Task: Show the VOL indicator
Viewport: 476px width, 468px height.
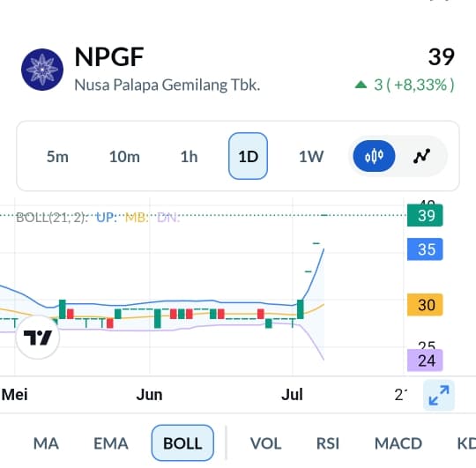Action: (x=265, y=443)
